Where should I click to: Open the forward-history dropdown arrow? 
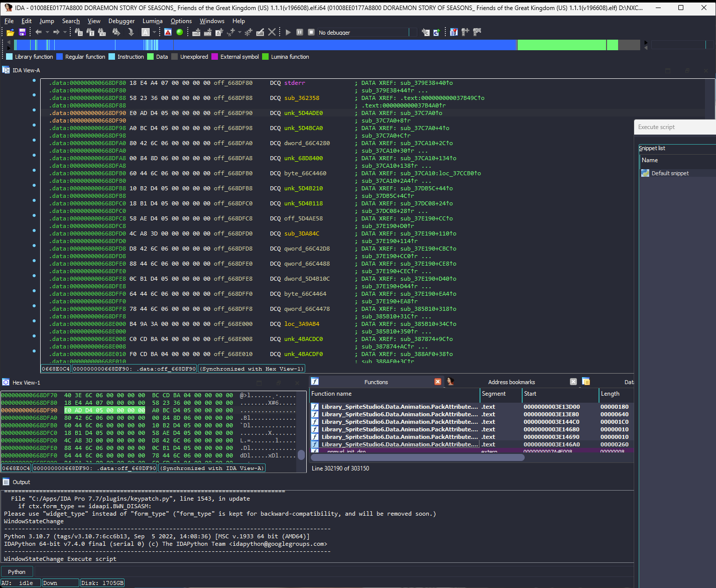(65, 32)
